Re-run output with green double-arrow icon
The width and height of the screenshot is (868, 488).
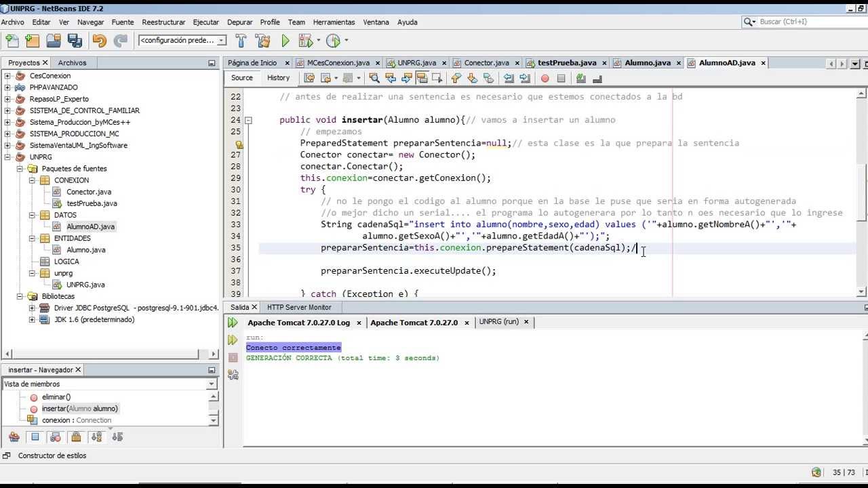pos(233,323)
